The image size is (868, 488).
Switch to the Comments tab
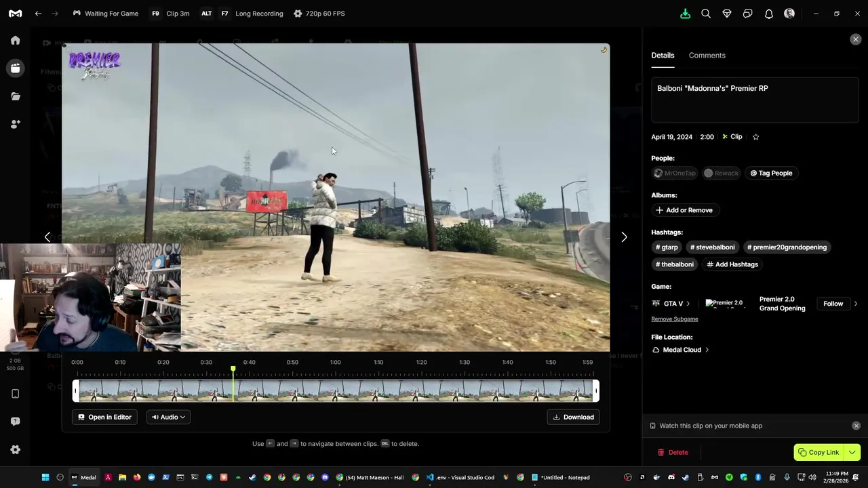click(x=707, y=56)
